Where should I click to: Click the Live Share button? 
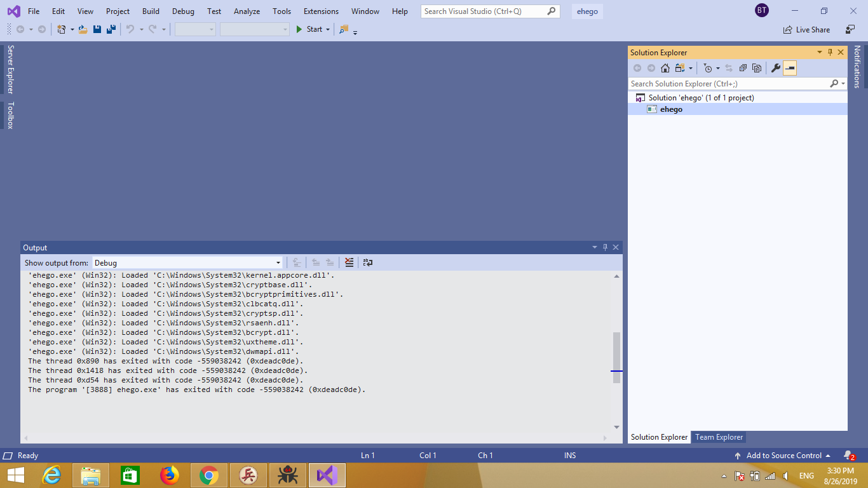point(807,29)
